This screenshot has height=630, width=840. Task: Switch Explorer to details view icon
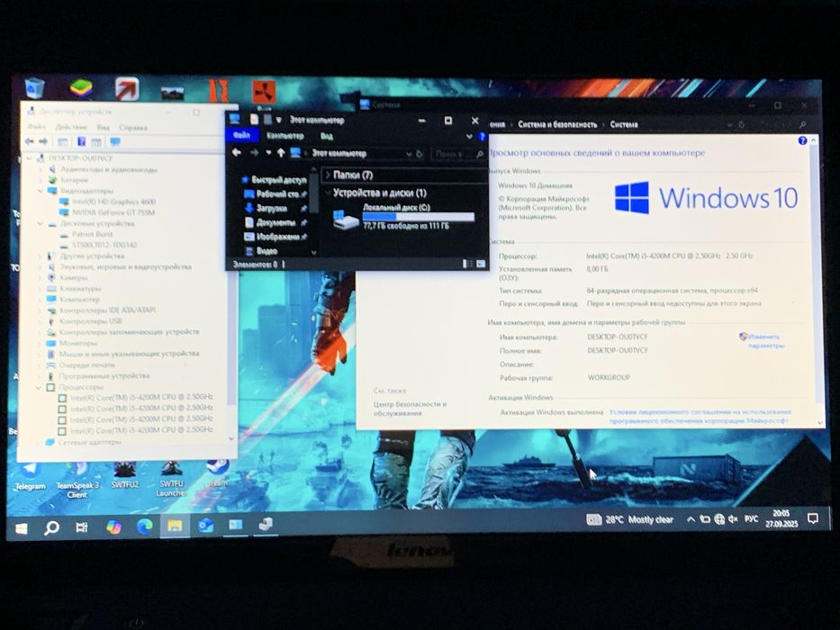[467, 264]
